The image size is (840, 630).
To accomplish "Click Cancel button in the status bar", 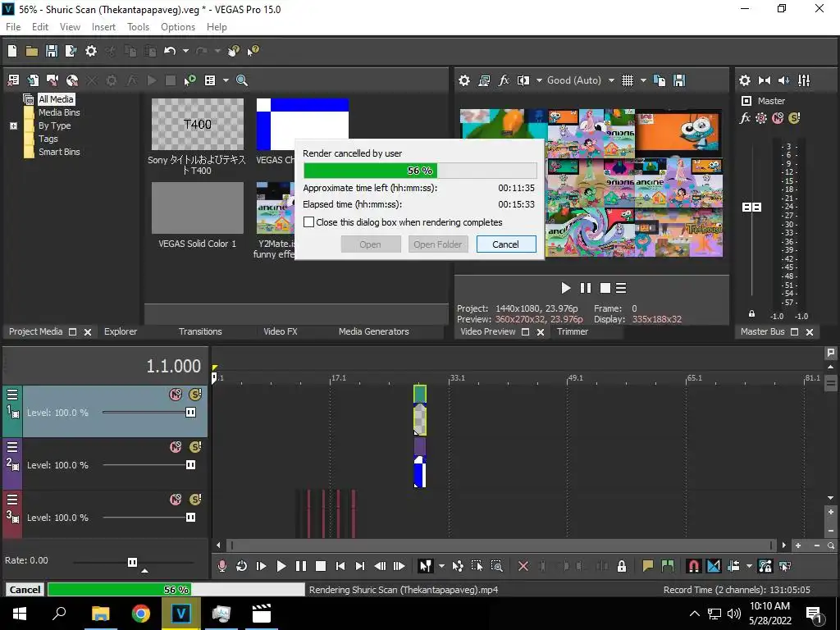I will (25, 590).
